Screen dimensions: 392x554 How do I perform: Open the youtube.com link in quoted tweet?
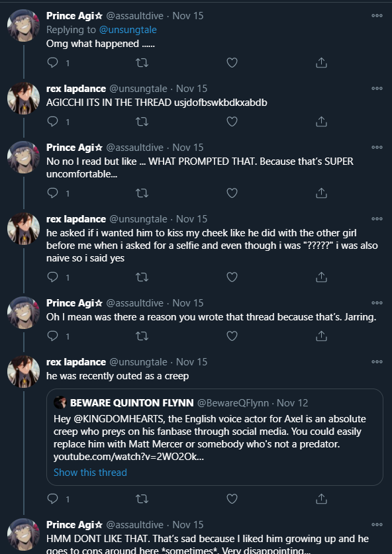pos(128,457)
